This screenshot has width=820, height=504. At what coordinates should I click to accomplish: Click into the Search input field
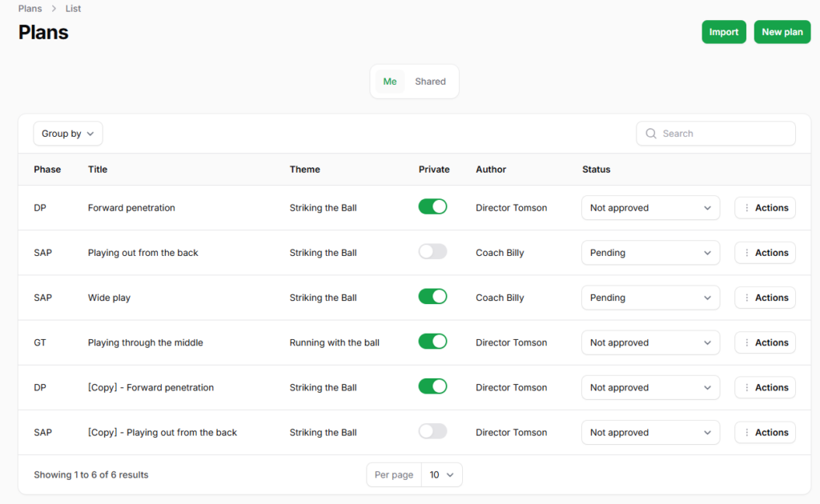725,134
